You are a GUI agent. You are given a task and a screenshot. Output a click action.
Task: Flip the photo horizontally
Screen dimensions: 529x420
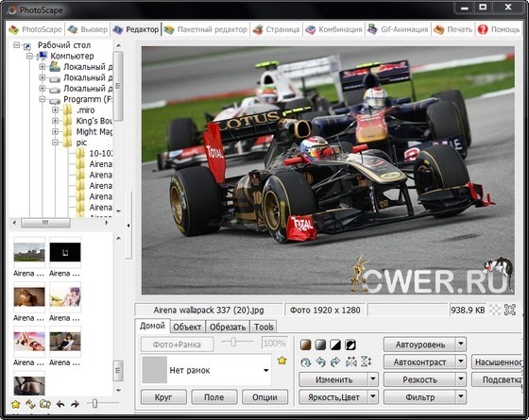point(350,362)
